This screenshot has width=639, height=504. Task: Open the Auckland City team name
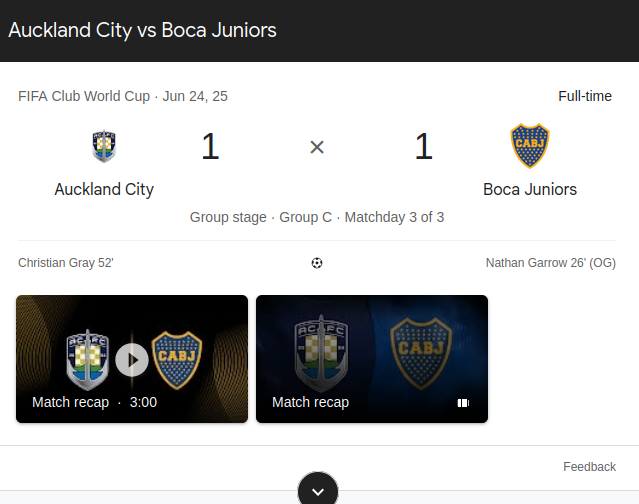click(104, 189)
